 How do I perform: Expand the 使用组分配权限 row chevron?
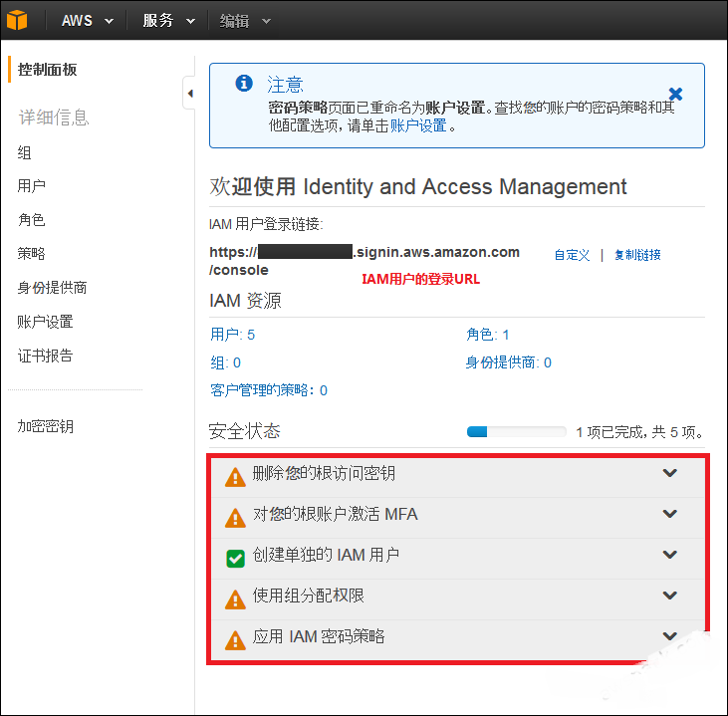(669, 596)
